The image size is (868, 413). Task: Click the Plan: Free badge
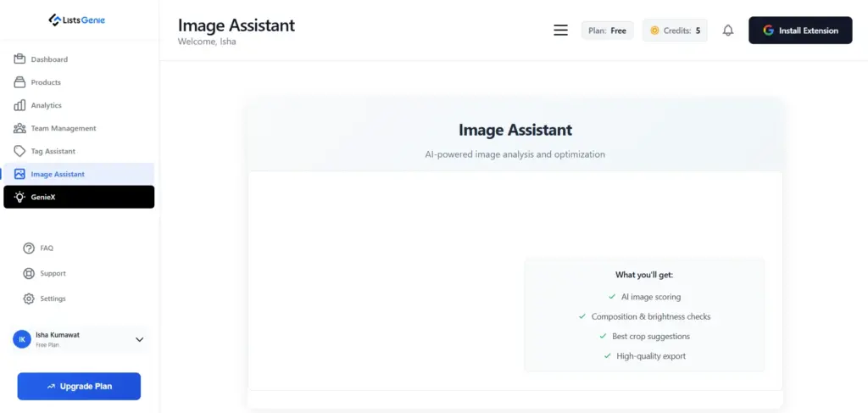[x=607, y=31]
